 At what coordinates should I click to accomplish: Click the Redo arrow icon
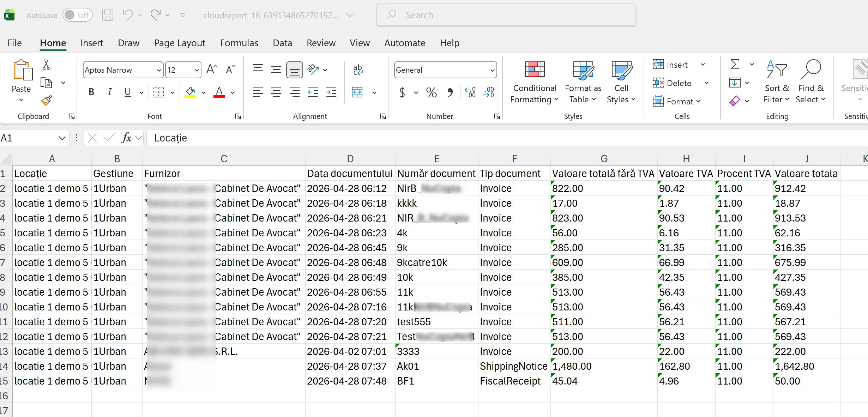pos(156,15)
